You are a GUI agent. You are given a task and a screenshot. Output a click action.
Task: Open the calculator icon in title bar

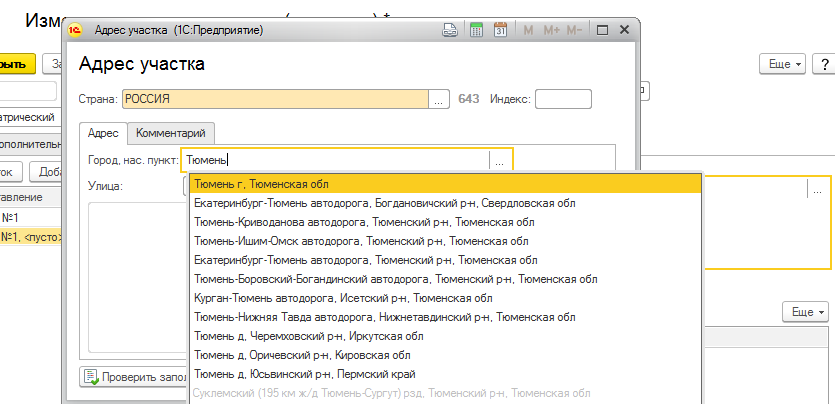pos(477,31)
